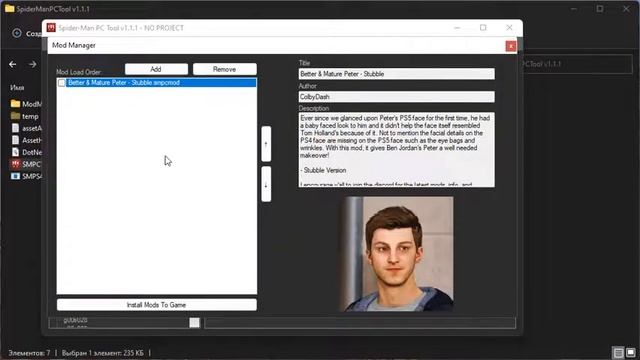The image size is (640, 360).
Task: Select the SMPC executable in Explorer
Action: tap(26, 164)
